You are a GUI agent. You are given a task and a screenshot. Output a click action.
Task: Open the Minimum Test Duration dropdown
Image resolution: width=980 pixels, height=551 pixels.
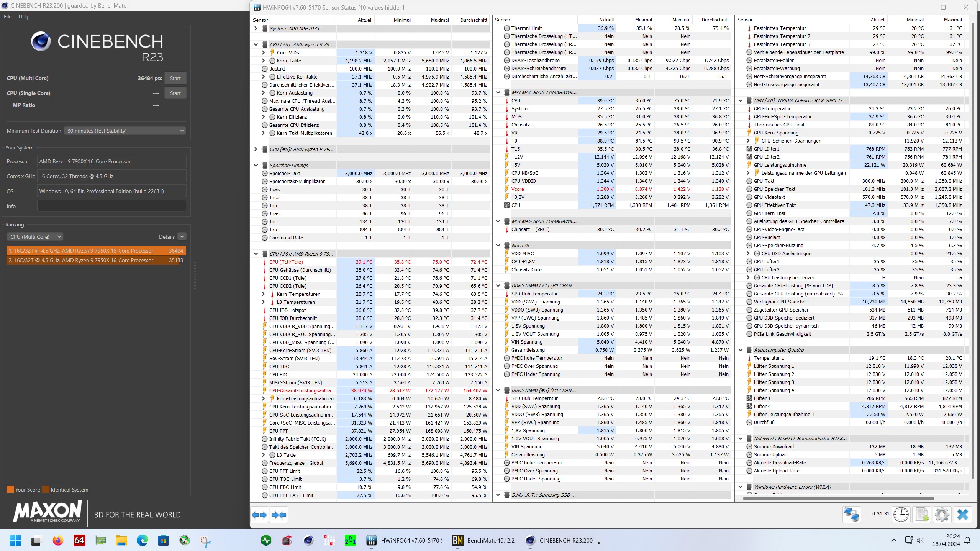(125, 131)
